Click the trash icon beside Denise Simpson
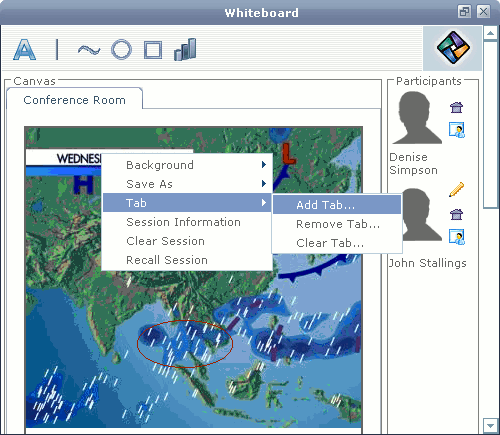This screenshot has height=435, width=500. click(x=456, y=107)
